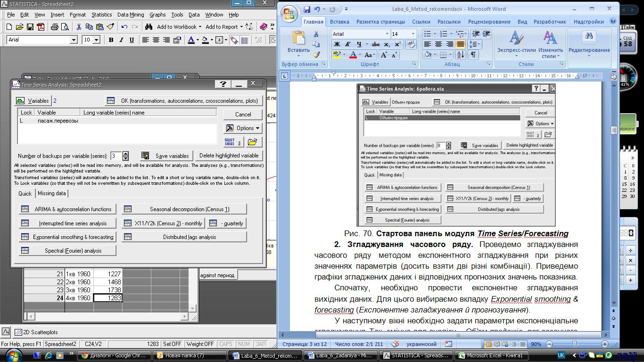Screen dimensions: 644x362
Task: Toggle Word superscript button
Action: pyautogui.click(x=398, y=44)
